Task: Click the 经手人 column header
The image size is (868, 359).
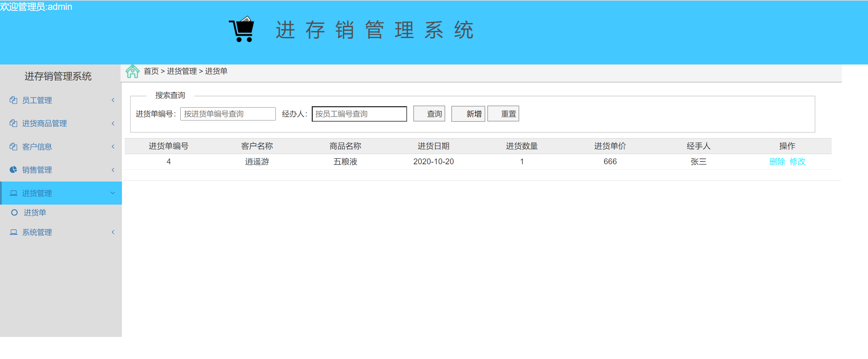Action: (x=698, y=146)
